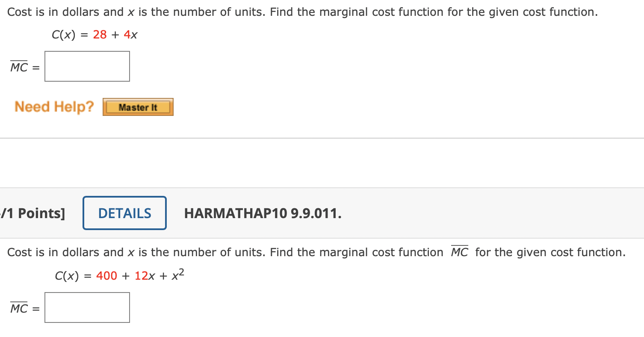The image size is (644, 337).
Task: Click the first problem's instruction text
Action: (299, 12)
